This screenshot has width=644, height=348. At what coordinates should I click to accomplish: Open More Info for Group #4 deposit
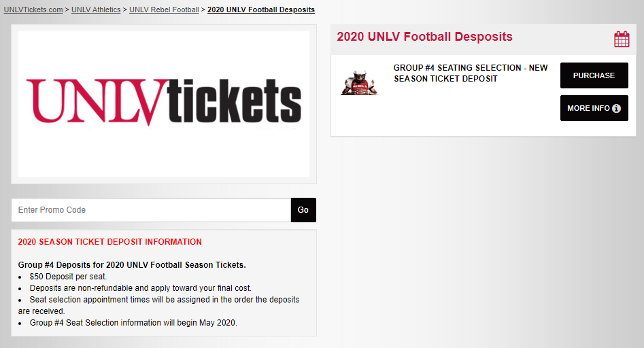594,108
